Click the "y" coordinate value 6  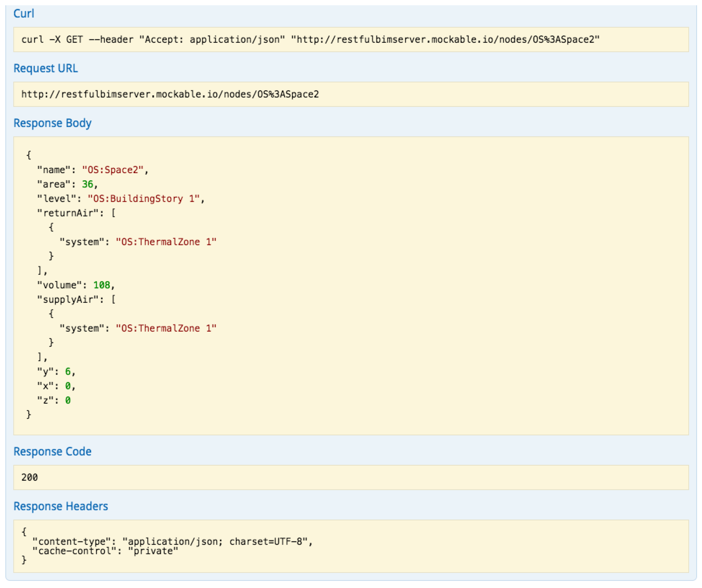68,372
